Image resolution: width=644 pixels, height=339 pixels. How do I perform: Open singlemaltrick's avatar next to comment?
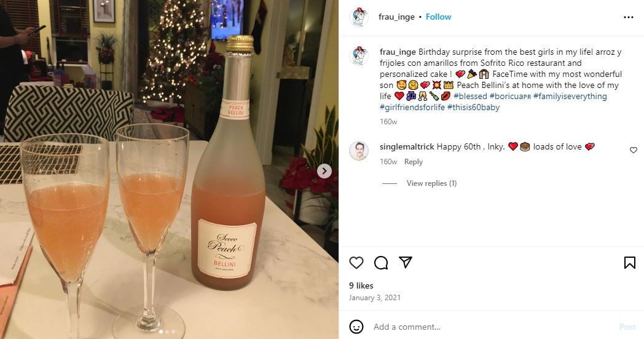359,151
